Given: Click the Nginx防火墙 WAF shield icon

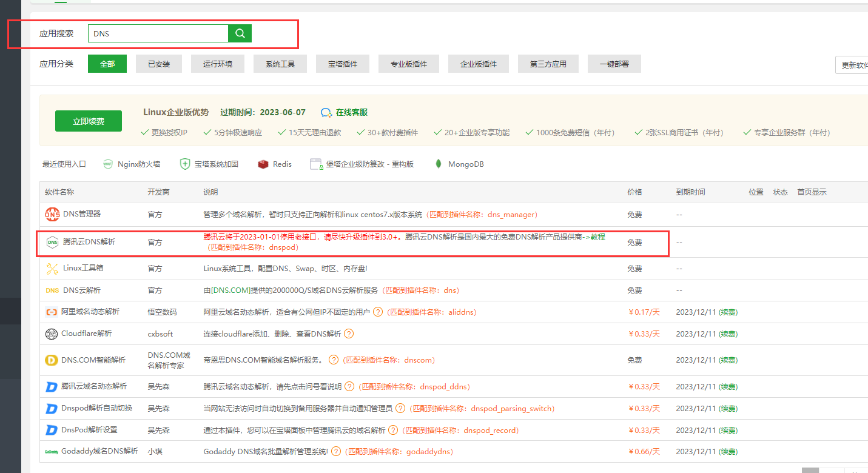Looking at the screenshot, I should (108, 164).
